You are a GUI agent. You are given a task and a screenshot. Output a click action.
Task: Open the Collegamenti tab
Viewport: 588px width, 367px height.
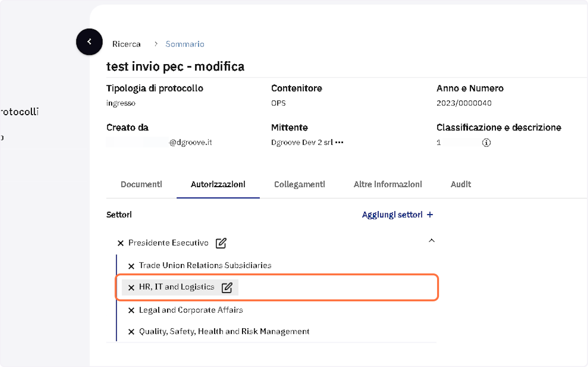(x=299, y=184)
